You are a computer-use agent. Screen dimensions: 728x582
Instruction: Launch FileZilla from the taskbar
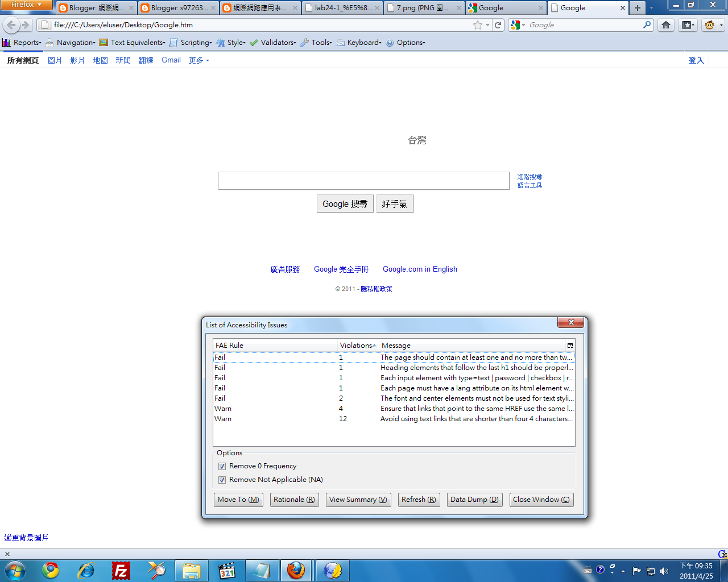click(x=121, y=570)
